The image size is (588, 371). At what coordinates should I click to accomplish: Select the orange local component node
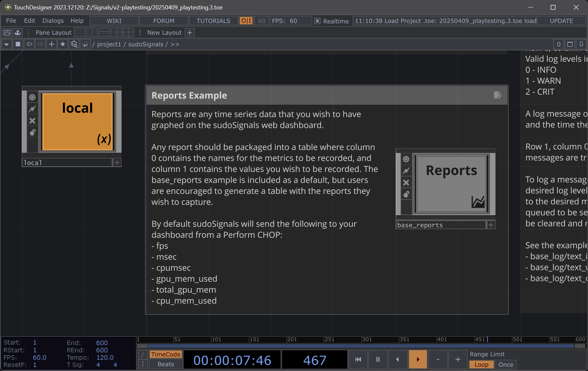click(78, 122)
